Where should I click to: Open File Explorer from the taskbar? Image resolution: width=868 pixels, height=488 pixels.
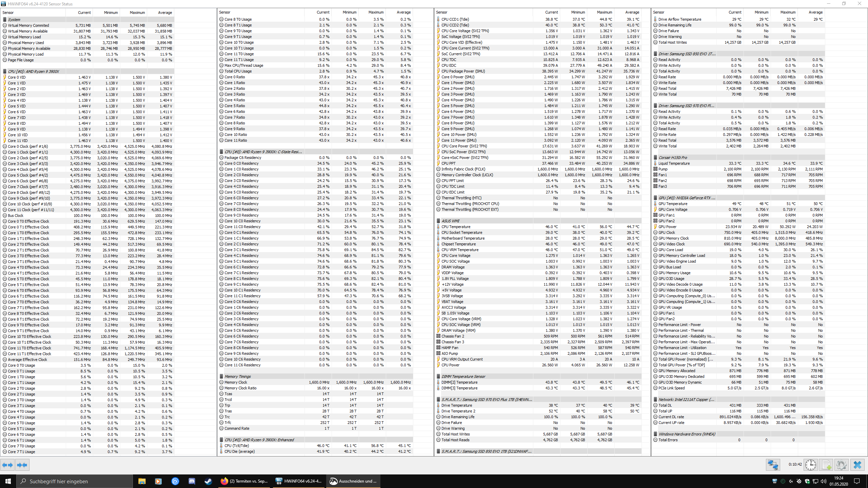[x=142, y=481]
